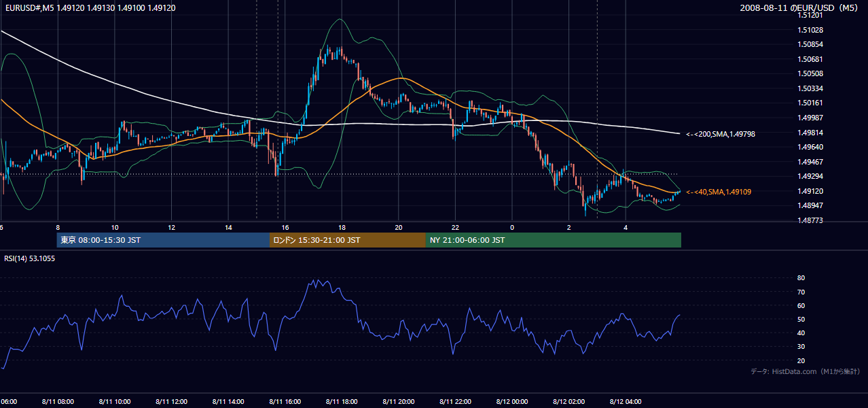Click the RSI scale 60 label
Viewport: 868px width, 408px height.
click(x=801, y=305)
